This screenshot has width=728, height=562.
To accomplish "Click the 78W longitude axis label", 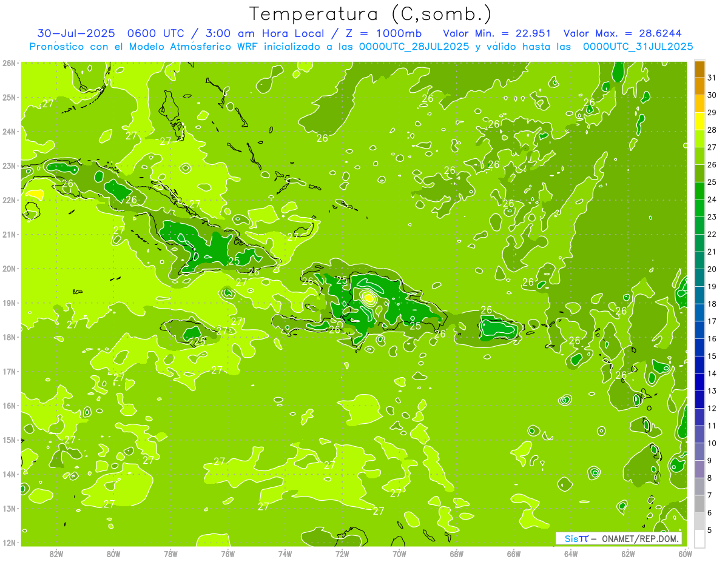I will [170, 554].
